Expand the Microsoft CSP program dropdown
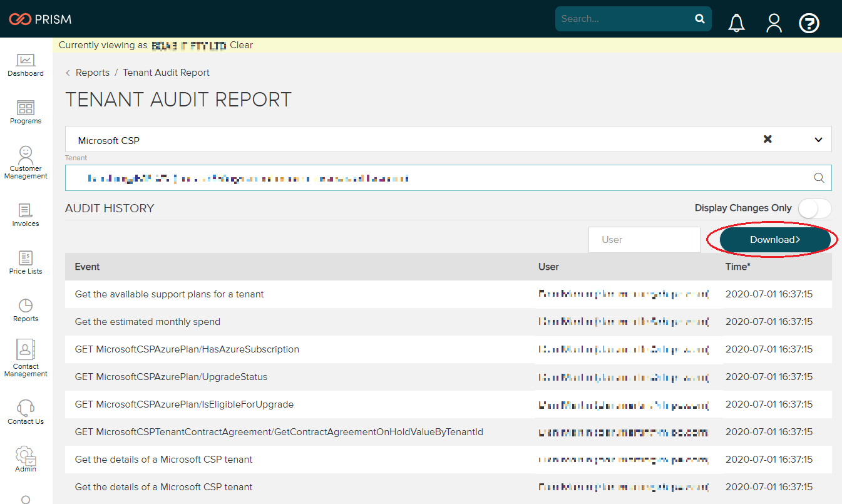Viewport: 842px width, 504px height. click(x=818, y=139)
